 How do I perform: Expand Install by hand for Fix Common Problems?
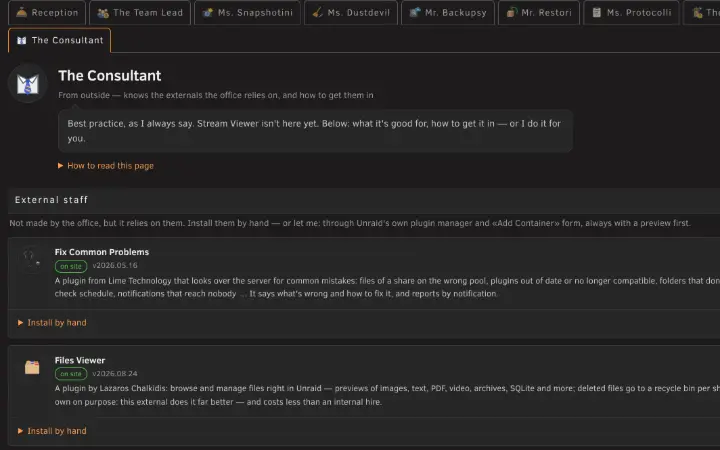tap(52, 323)
